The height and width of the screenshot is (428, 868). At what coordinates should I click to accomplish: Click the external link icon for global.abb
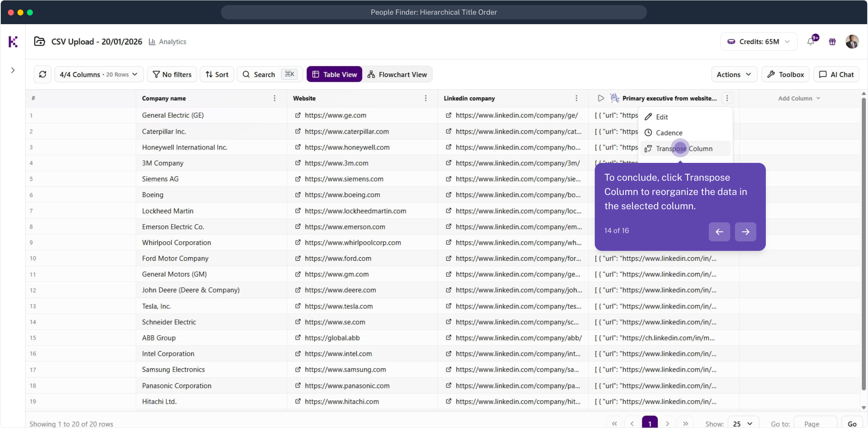tap(298, 338)
